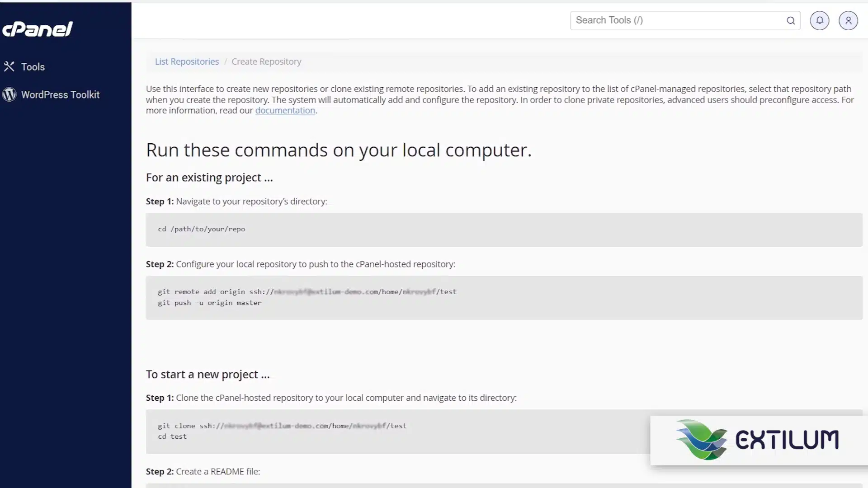Open the user account icon

click(848, 20)
